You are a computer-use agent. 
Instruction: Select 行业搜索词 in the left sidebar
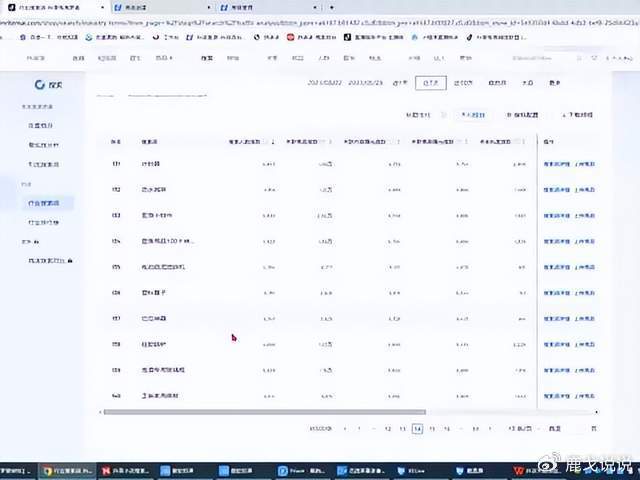(x=44, y=203)
